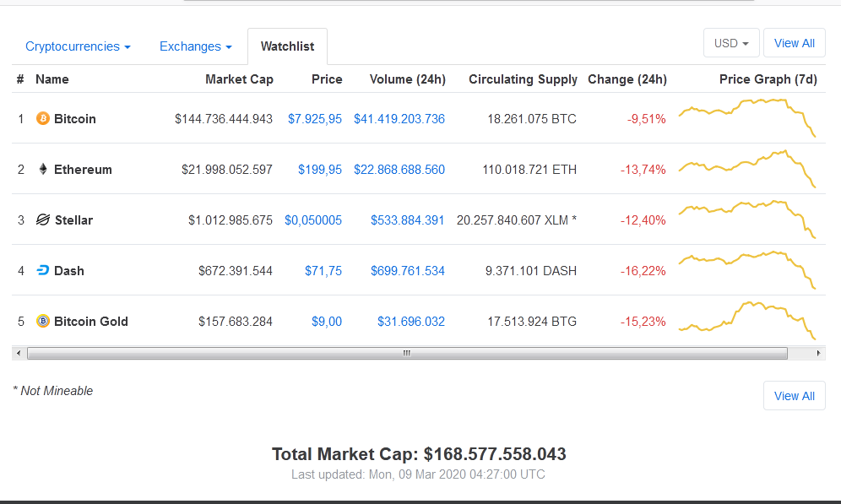The width and height of the screenshot is (841, 504).
Task: Click Bitcoin change -9,51%
Action: (646, 119)
